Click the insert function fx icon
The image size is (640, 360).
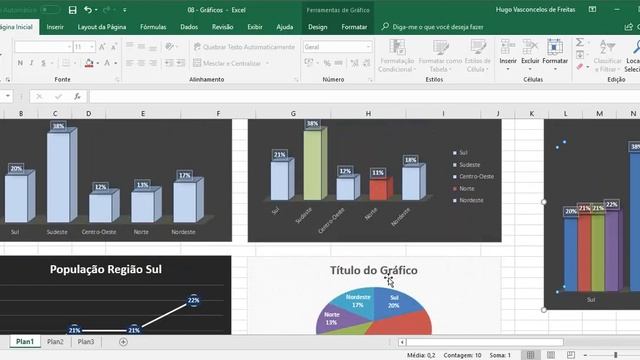click(x=77, y=96)
